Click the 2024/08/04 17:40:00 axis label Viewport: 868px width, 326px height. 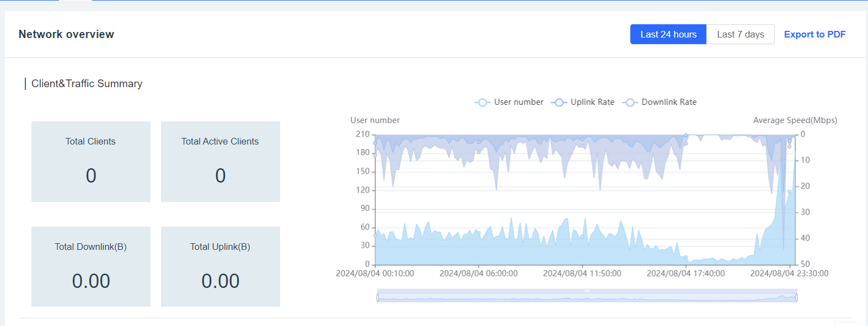(x=686, y=274)
